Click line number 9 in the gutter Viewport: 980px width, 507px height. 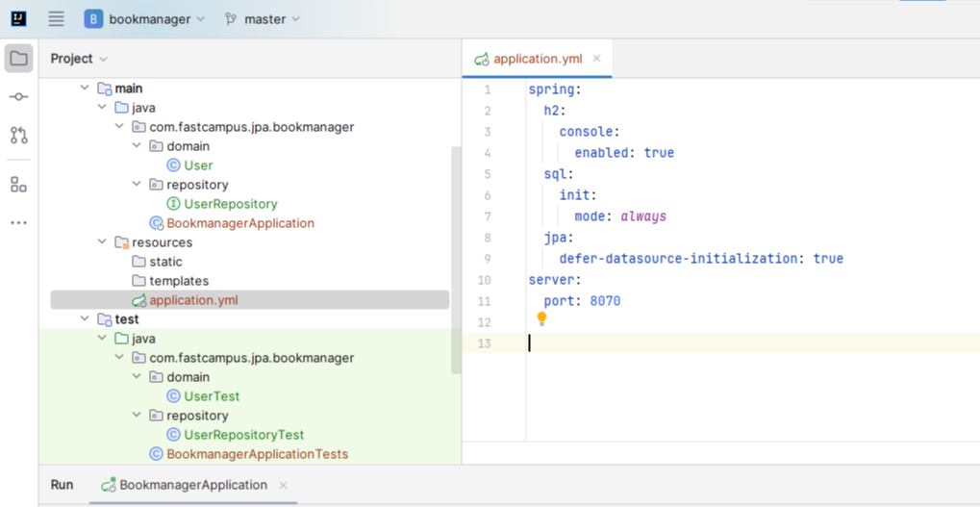(x=488, y=259)
